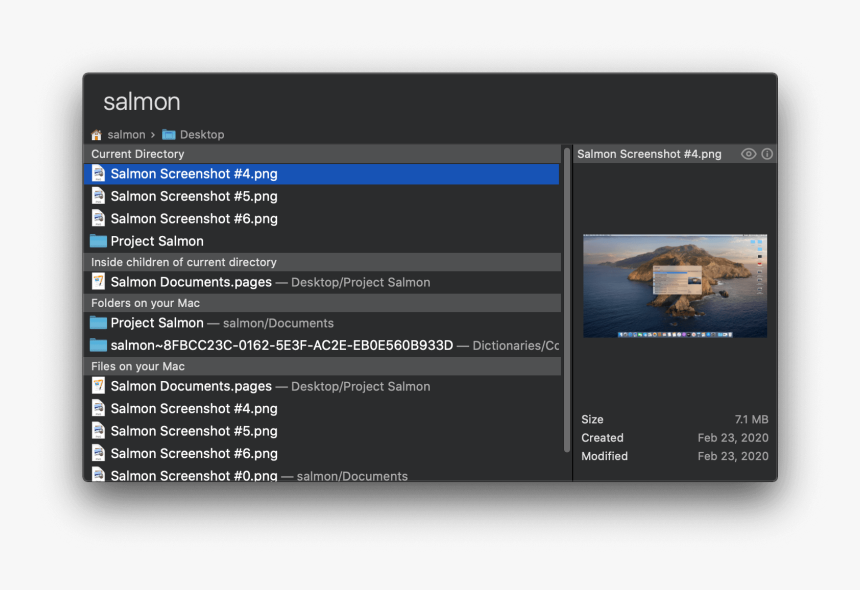Viewport: 860px width, 590px height.
Task: Select Salmon Screenshot #6.png in Current Directory
Action: [x=322, y=219]
